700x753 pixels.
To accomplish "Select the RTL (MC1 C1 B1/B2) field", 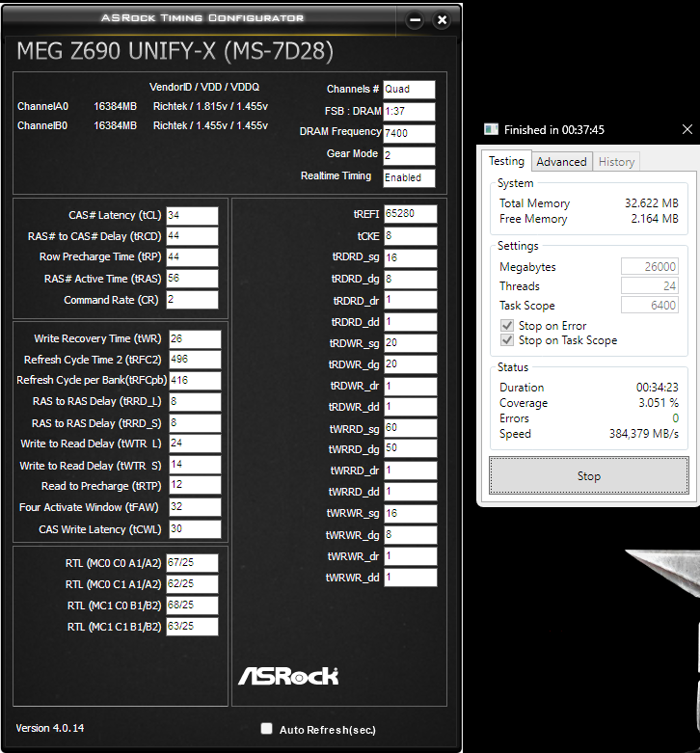I will [x=192, y=627].
